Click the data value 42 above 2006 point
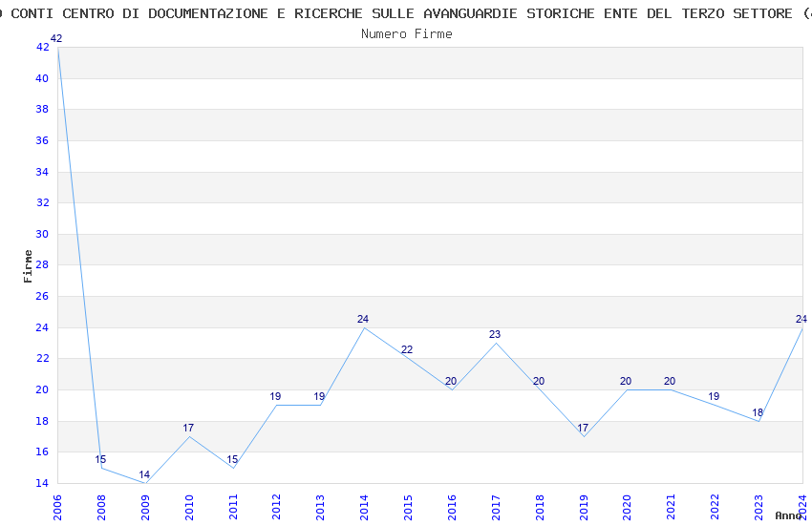The image size is (812, 525). [x=56, y=38]
